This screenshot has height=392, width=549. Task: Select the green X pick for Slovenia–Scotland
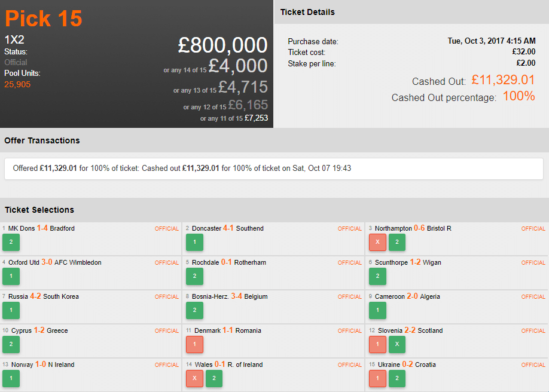397,344
